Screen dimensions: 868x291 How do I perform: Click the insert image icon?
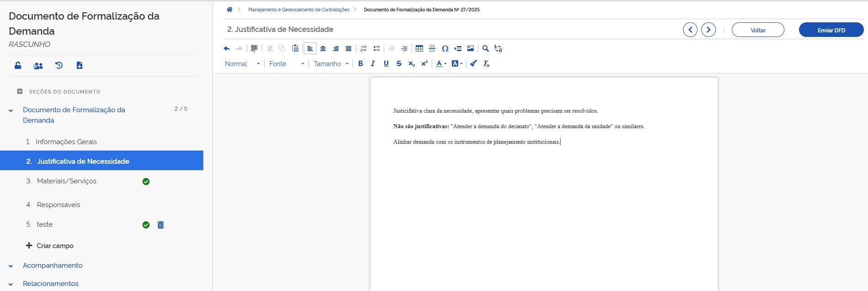tap(471, 48)
